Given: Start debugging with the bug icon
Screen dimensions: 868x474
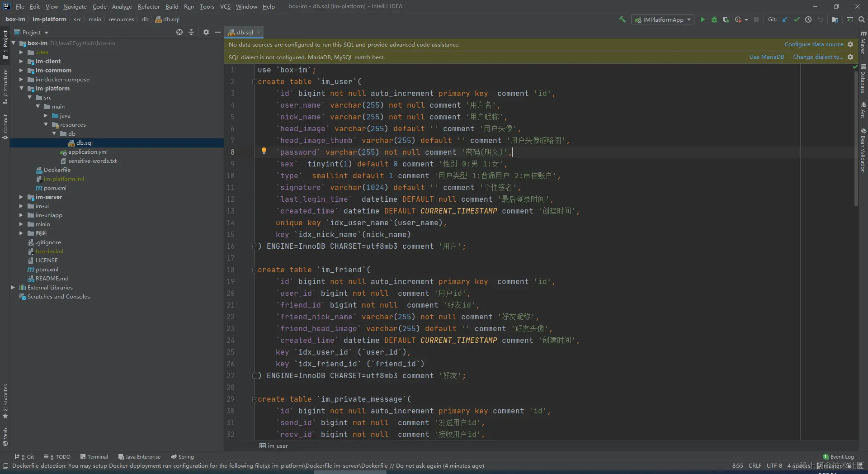Looking at the screenshot, I should click(714, 19).
